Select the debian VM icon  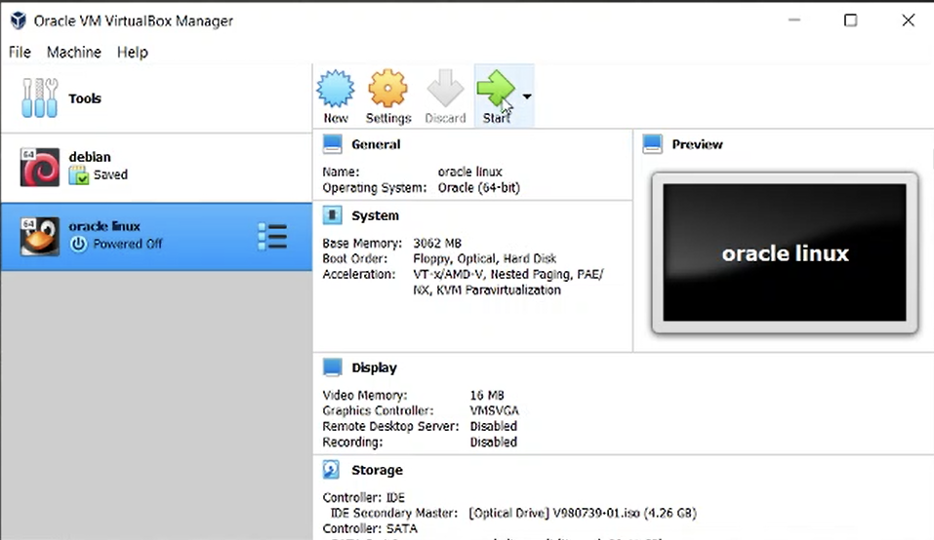(40, 167)
